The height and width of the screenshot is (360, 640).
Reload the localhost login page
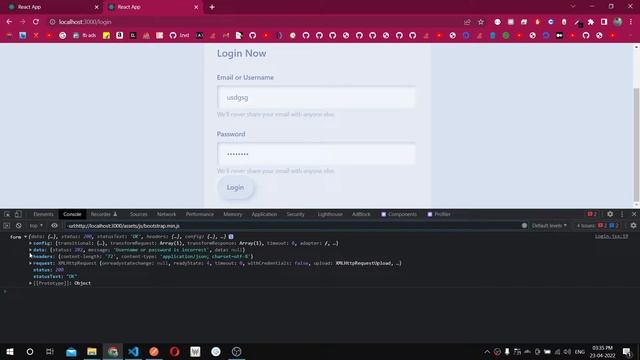[x=36, y=22]
